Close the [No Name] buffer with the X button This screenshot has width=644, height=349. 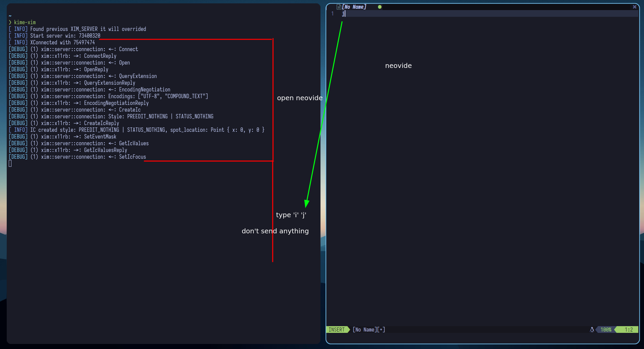pos(634,7)
